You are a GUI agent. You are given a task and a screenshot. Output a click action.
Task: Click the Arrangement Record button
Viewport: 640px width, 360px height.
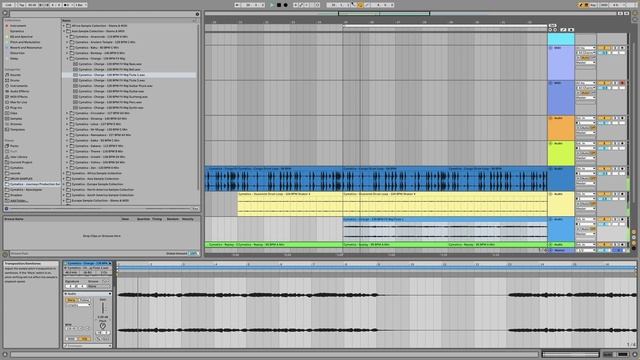[286, 5]
